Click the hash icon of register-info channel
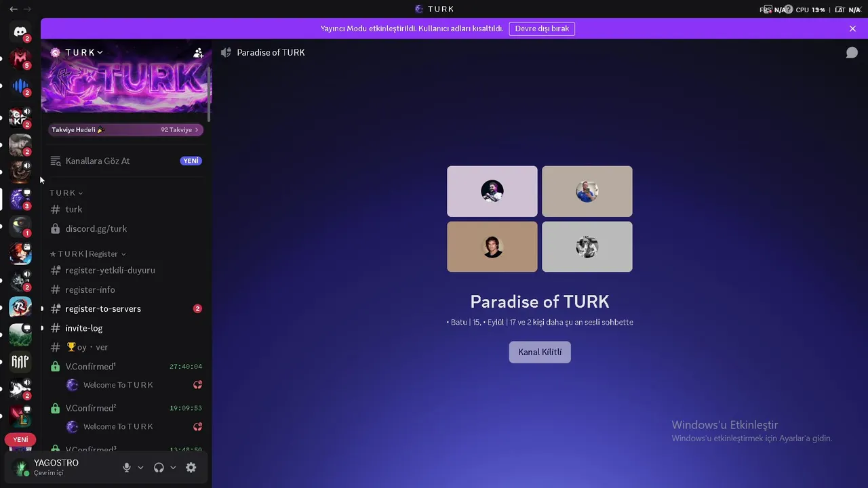 click(56, 290)
